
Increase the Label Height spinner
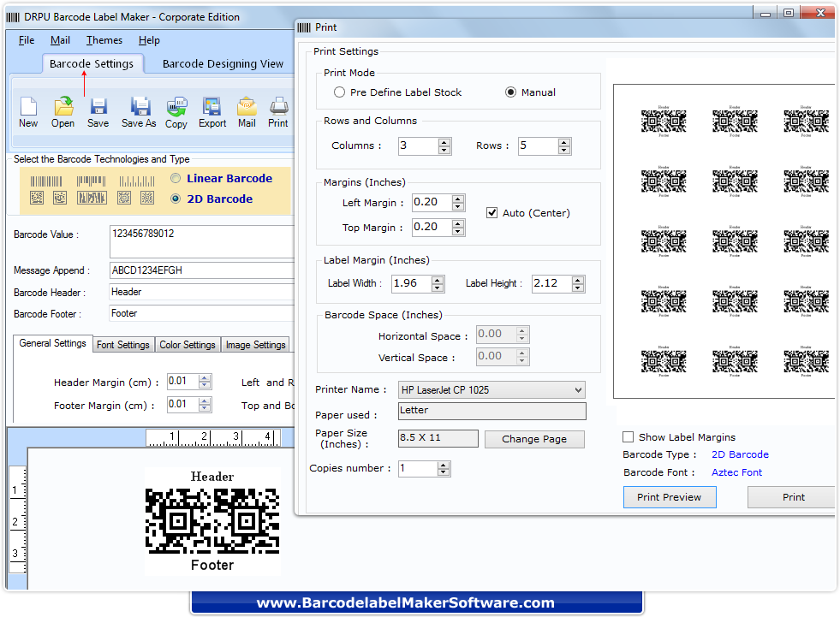click(x=577, y=280)
